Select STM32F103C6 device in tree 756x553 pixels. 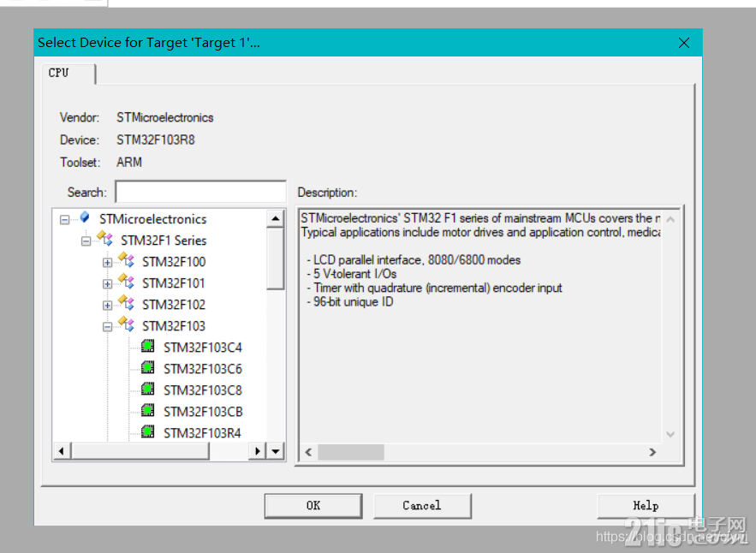(203, 369)
